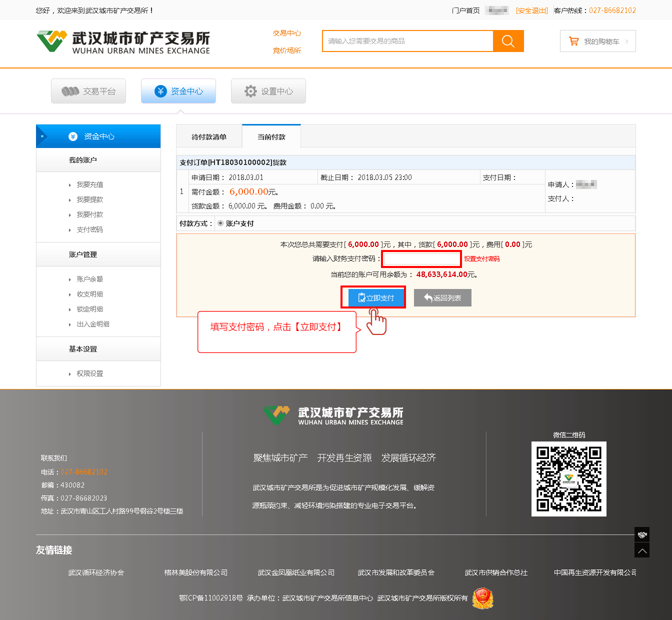This screenshot has height=620, width=672.
Task: Switch to the 待付款清单 tab
Action: click(x=209, y=136)
